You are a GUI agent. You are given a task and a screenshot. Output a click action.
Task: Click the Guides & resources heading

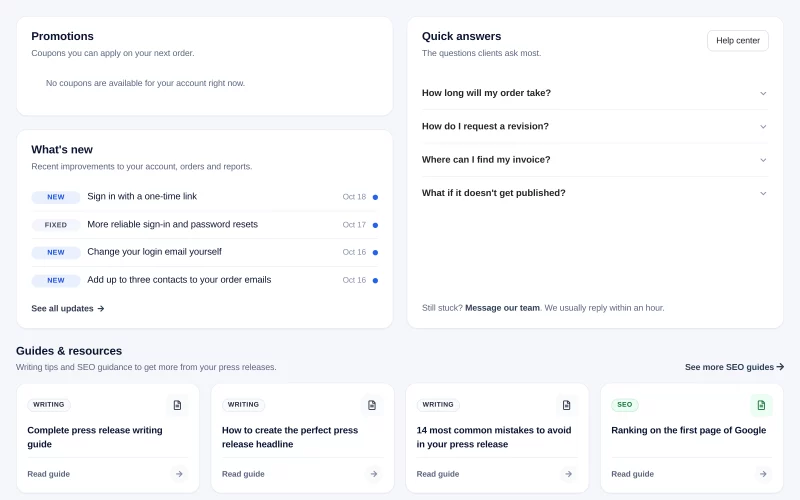tap(69, 351)
